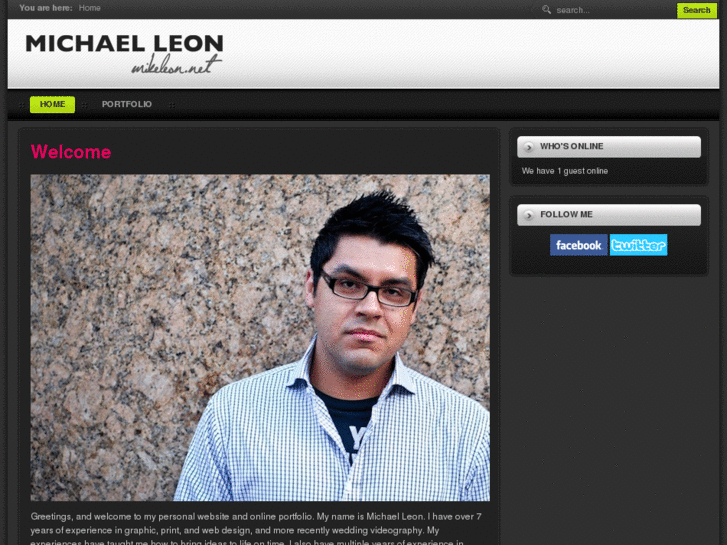Click the mikeleon.net script logo text

[176, 65]
